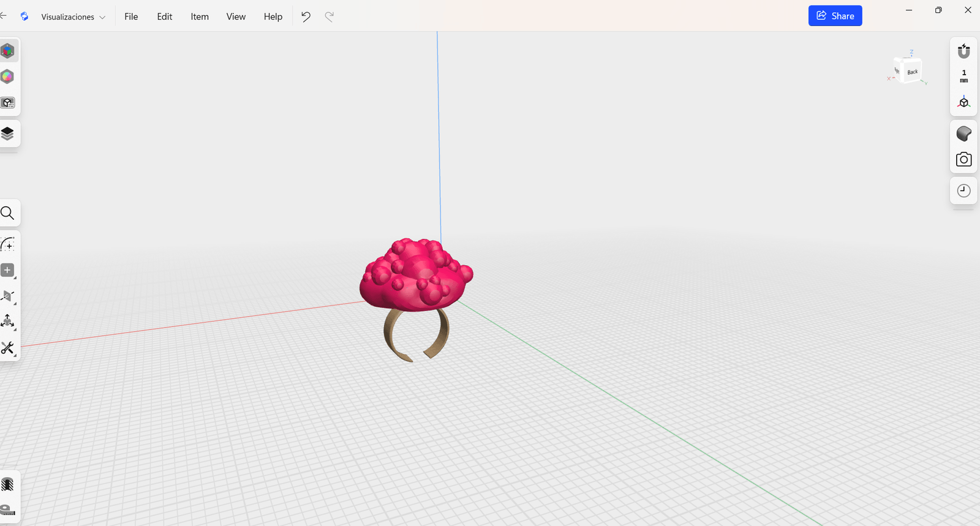980x526 pixels.
Task: Activate the Section View tool
Action: 7,485
